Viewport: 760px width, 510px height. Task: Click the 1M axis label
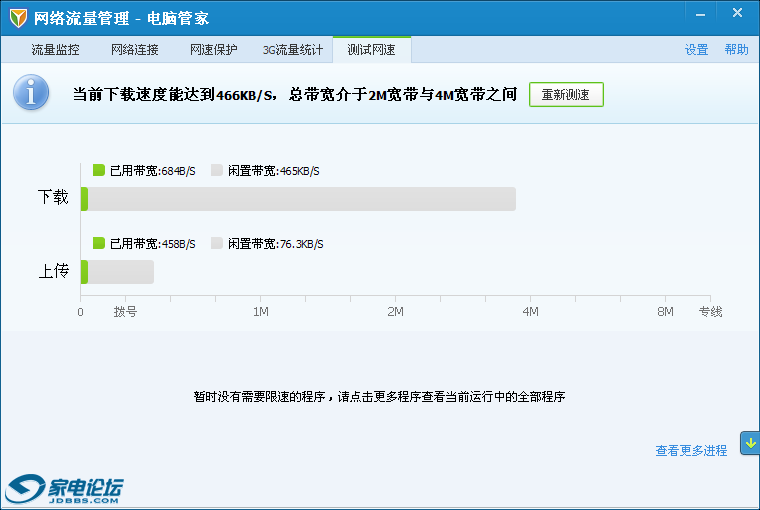(x=261, y=312)
